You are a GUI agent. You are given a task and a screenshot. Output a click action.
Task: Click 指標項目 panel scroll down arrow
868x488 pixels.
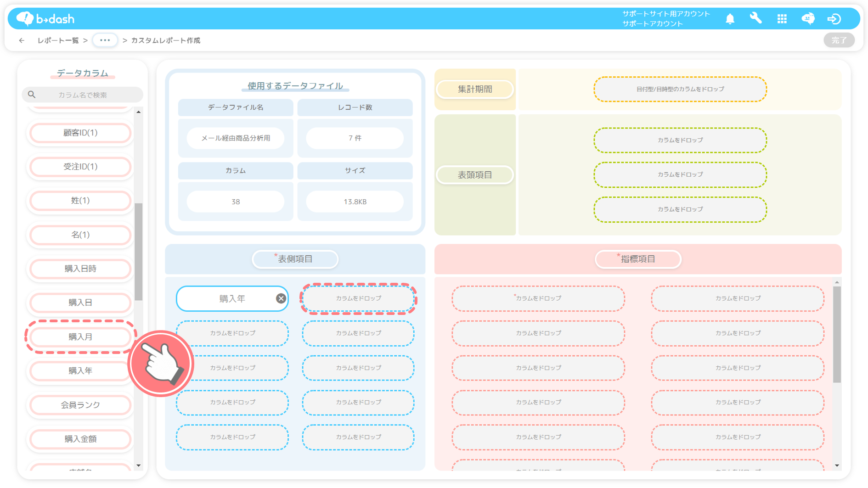click(837, 466)
